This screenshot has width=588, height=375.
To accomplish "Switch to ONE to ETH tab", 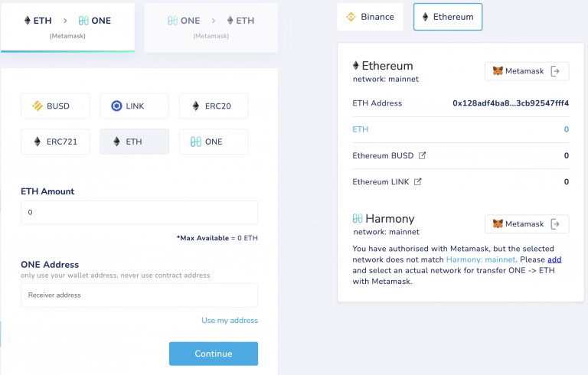I will (211, 25).
